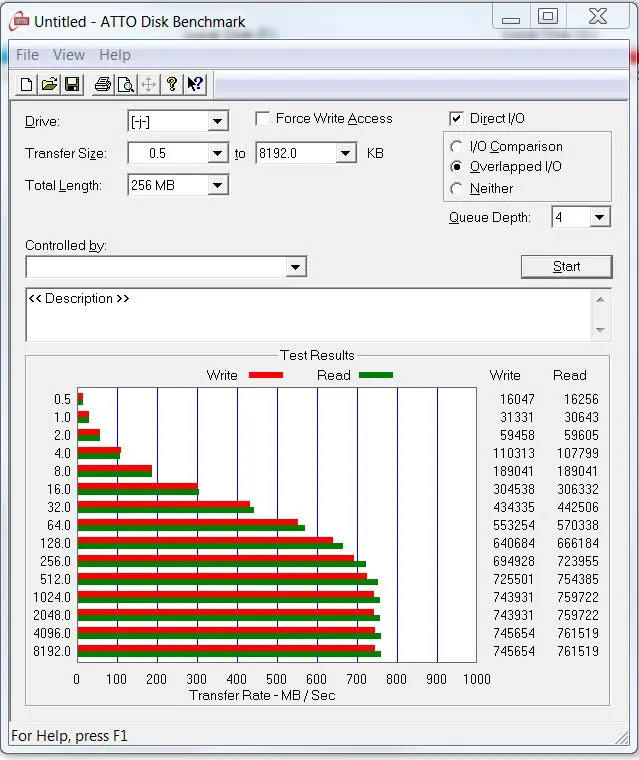639x760 pixels.
Task: Click the 4096.0 transfer size row label
Action: click(52, 633)
